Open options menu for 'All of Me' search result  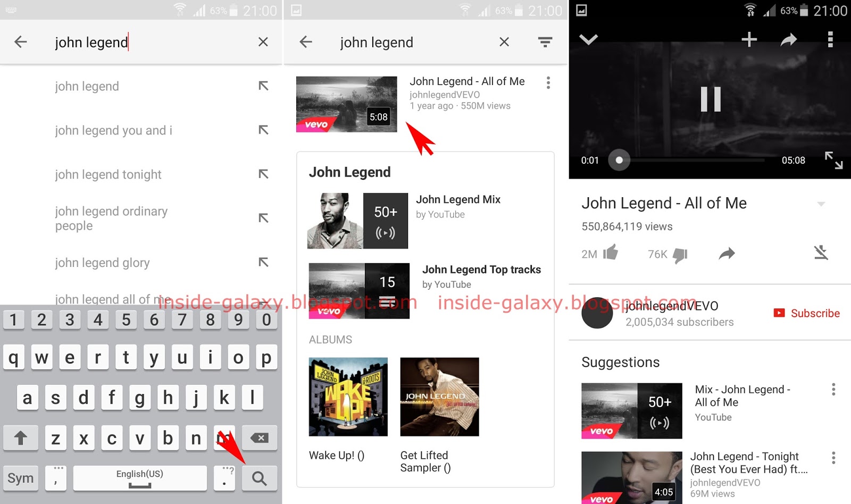click(548, 82)
